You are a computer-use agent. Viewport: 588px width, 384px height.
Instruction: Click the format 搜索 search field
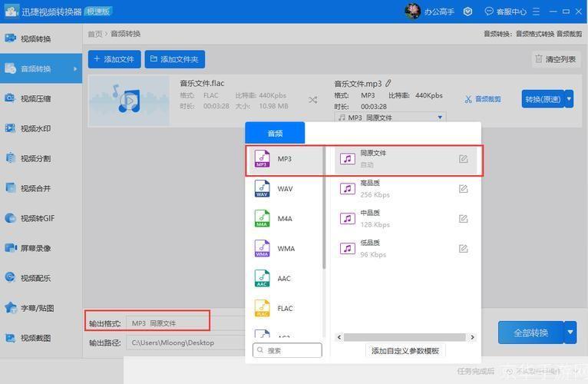[287, 350]
